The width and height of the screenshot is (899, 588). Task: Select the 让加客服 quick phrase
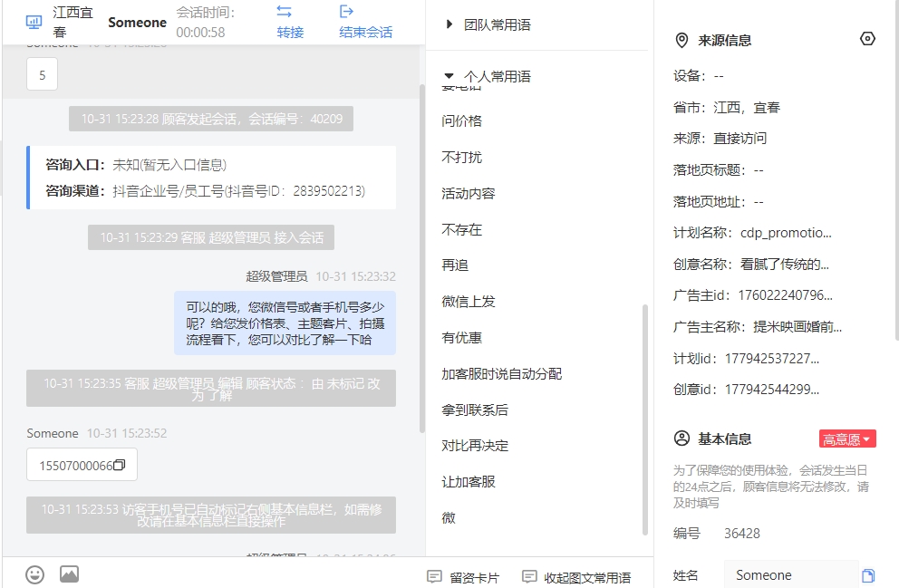click(x=469, y=481)
